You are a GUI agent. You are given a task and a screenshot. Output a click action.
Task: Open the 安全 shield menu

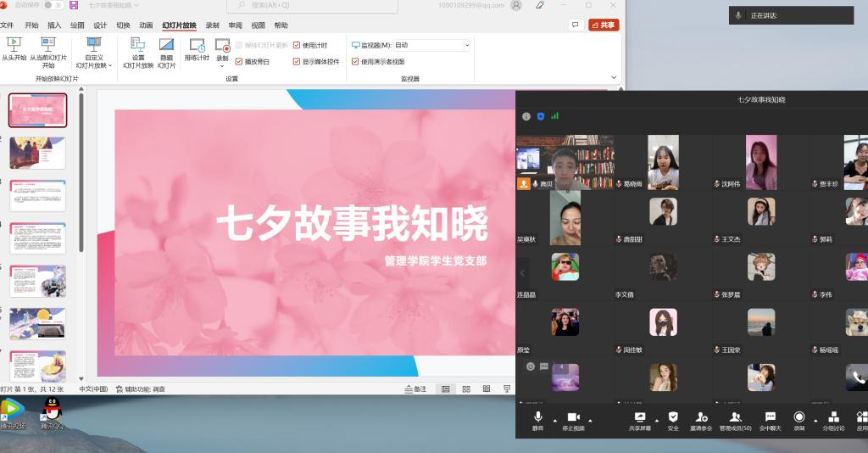[673, 417]
